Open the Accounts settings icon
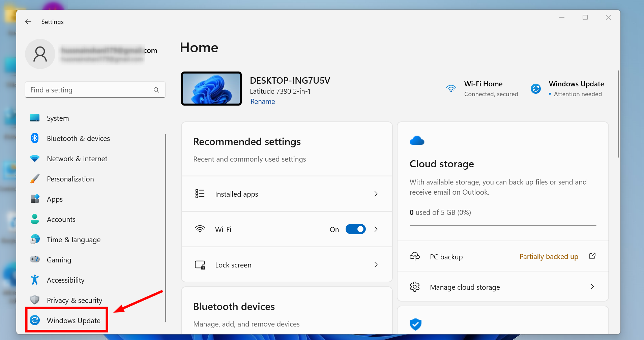 coord(35,219)
